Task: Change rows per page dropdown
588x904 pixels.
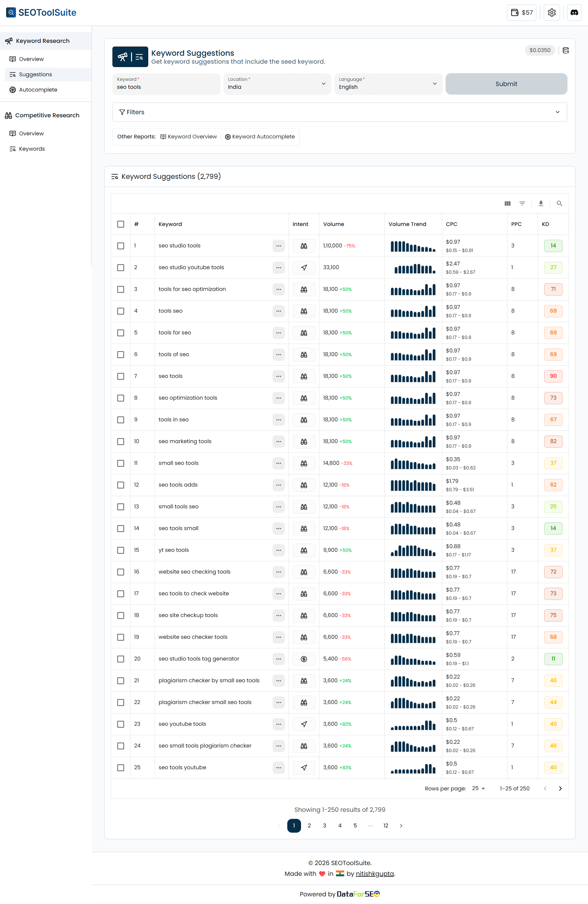Action: point(478,789)
